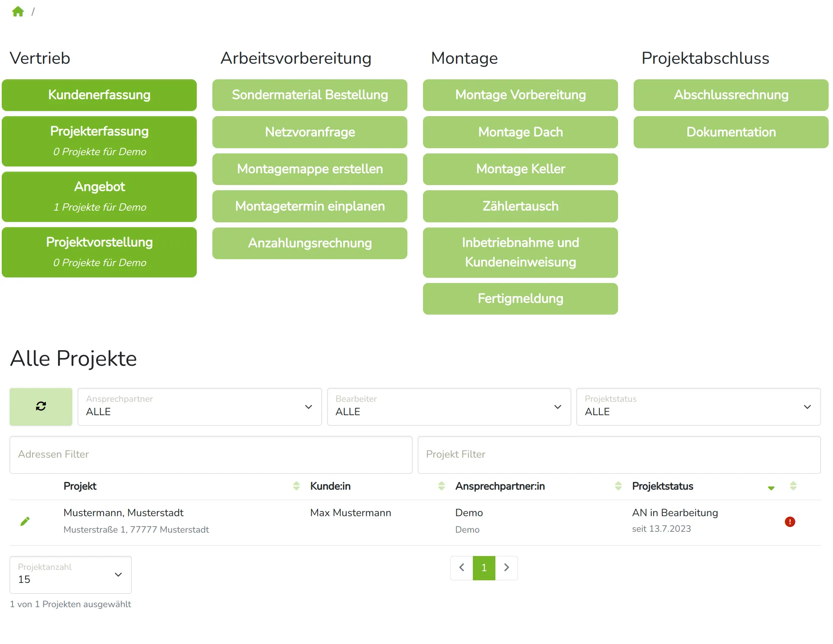This screenshot has height=644, width=833.
Task: Change the Projektanzahl per page dropdown
Action: point(71,575)
